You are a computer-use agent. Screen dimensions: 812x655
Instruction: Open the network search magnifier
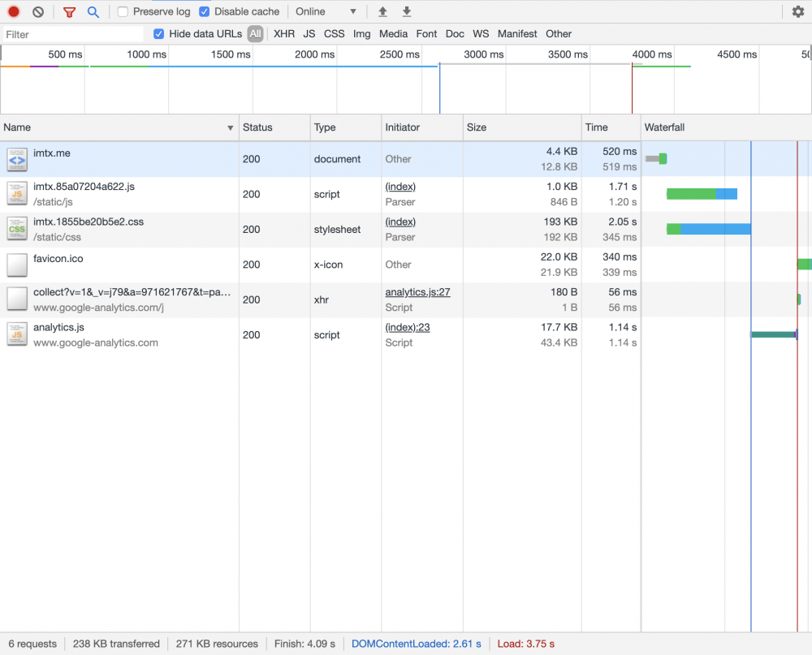coord(93,12)
